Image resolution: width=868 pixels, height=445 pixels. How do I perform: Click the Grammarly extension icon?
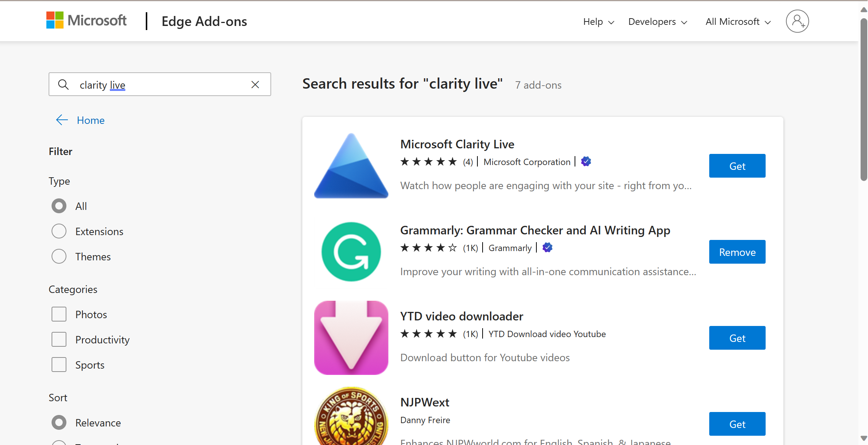pos(351,252)
